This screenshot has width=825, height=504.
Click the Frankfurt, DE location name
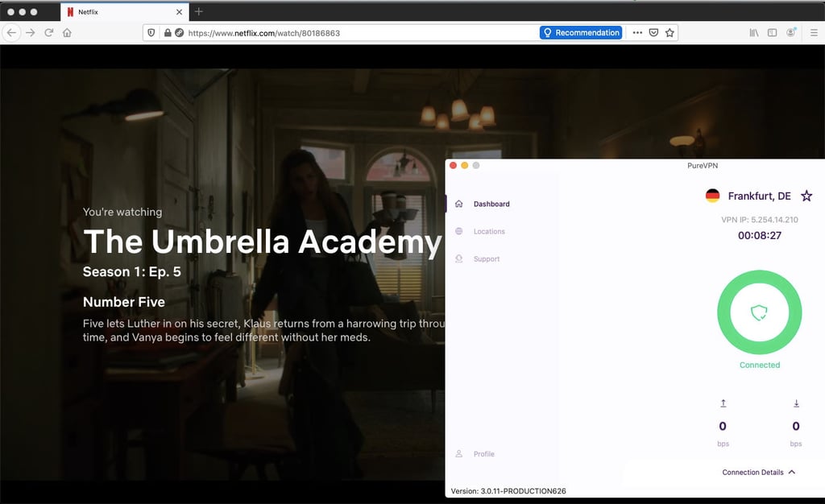[759, 196]
